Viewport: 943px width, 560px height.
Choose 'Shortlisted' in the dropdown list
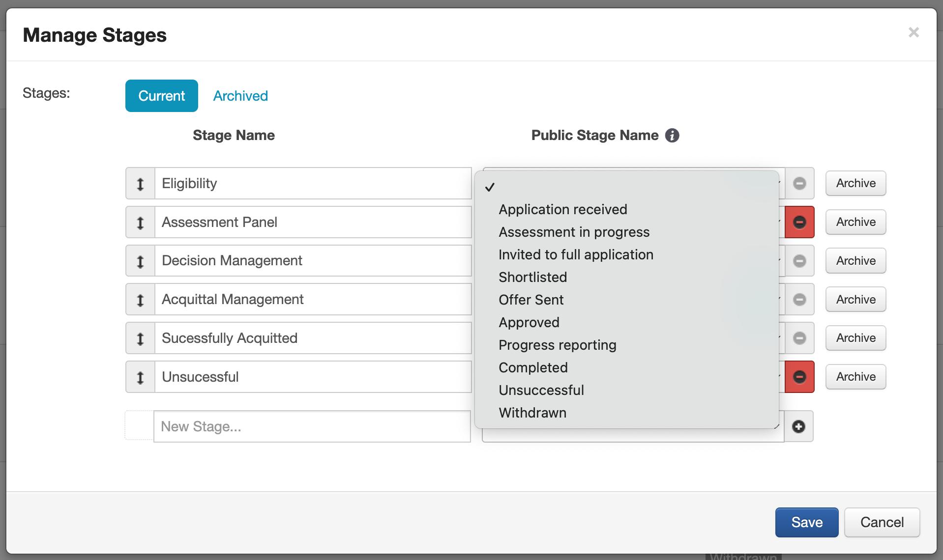(x=532, y=278)
